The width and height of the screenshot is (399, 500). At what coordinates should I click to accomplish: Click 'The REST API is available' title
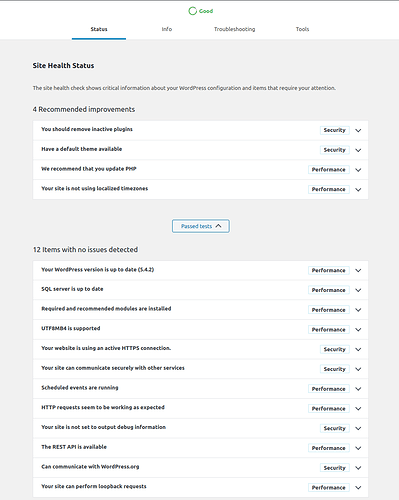74,447
